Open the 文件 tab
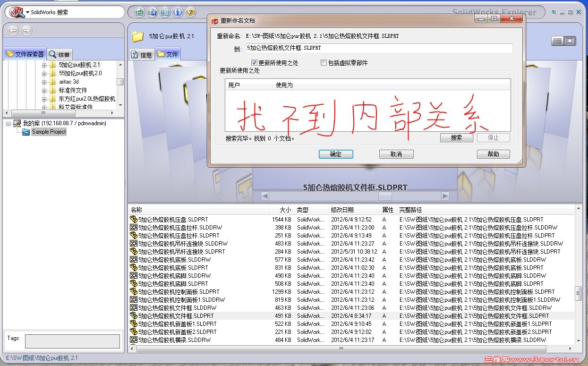Image resolution: width=588 pixels, height=366 pixels. [168, 54]
